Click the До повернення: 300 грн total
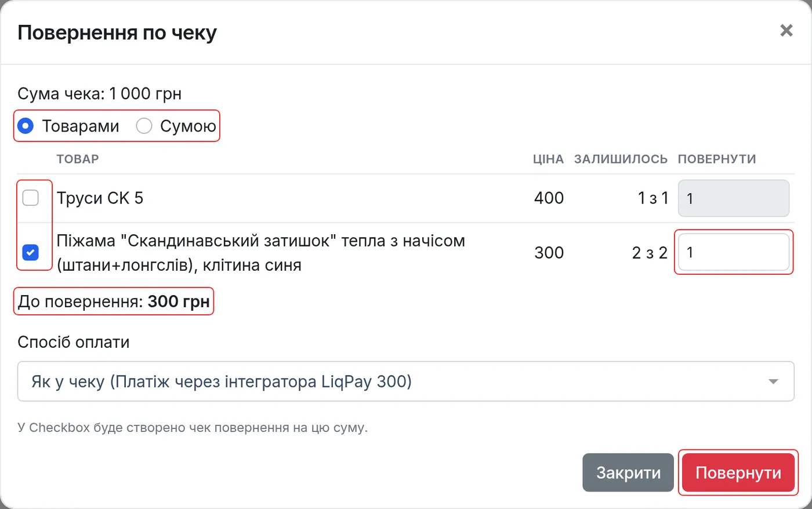Image resolution: width=812 pixels, height=509 pixels. point(114,301)
